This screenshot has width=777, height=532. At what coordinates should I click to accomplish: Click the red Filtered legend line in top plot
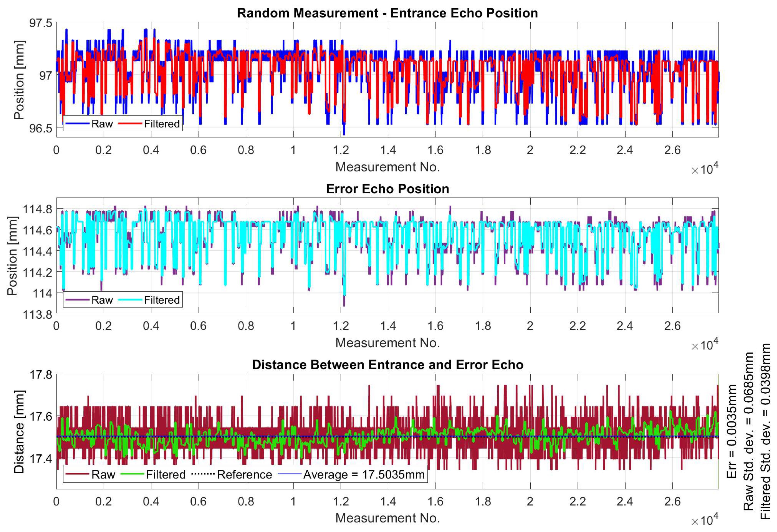point(130,124)
